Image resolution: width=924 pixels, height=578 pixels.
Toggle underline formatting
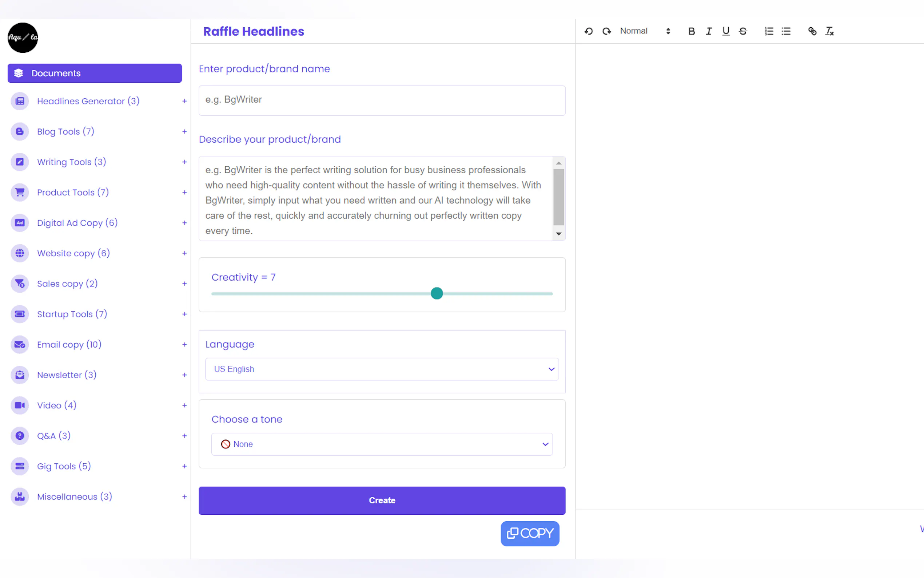pyautogui.click(x=726, y=31)
